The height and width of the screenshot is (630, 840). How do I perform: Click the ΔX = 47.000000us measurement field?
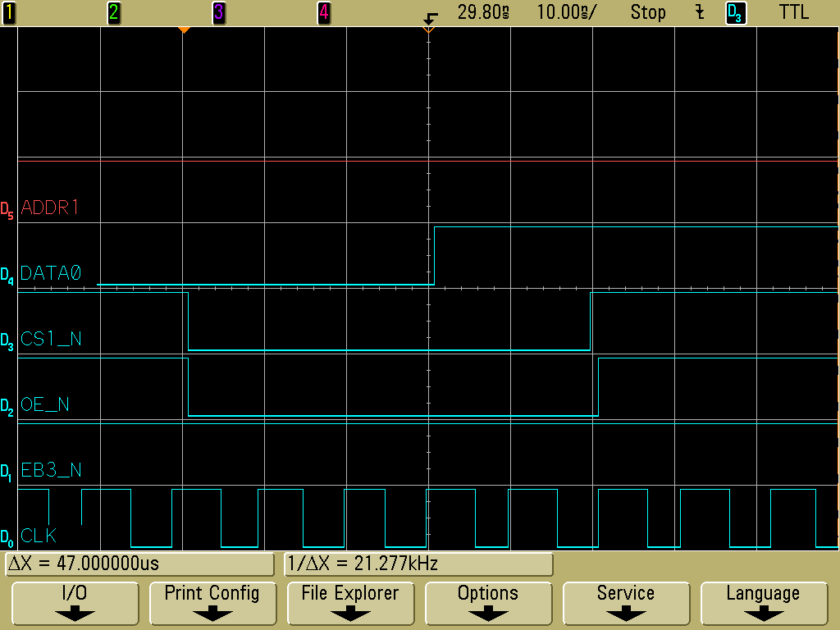click(139, 564)
